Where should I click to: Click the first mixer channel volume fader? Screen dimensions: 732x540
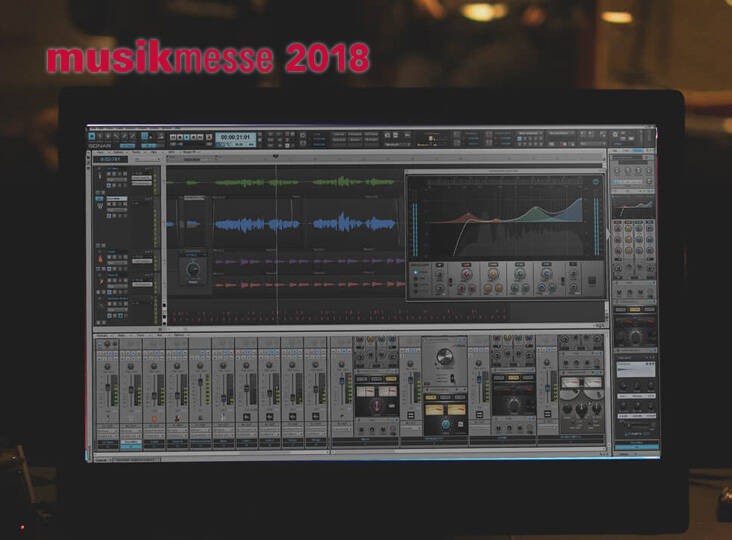click(108, 389)
